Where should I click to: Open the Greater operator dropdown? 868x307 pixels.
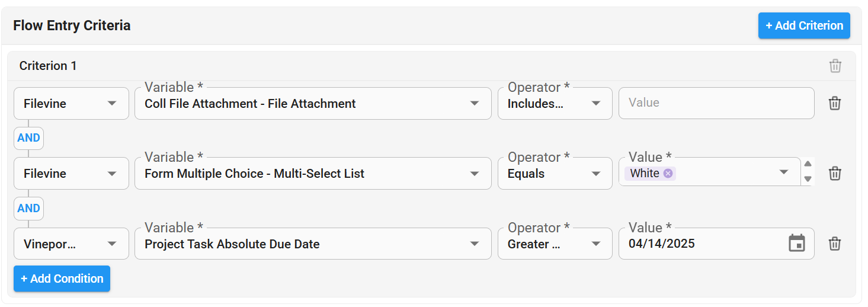coord(555,244)
